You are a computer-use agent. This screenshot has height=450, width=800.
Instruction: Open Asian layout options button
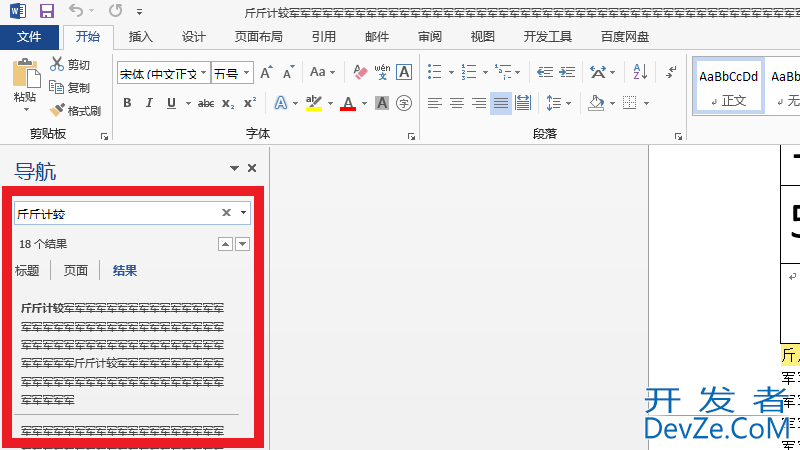pos(598,72)
